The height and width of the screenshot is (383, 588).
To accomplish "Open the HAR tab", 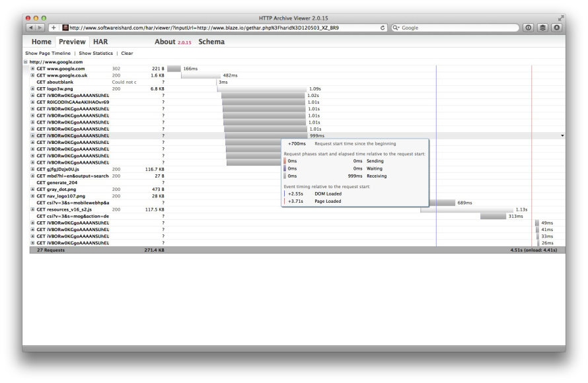I will [x=100, y=42].
